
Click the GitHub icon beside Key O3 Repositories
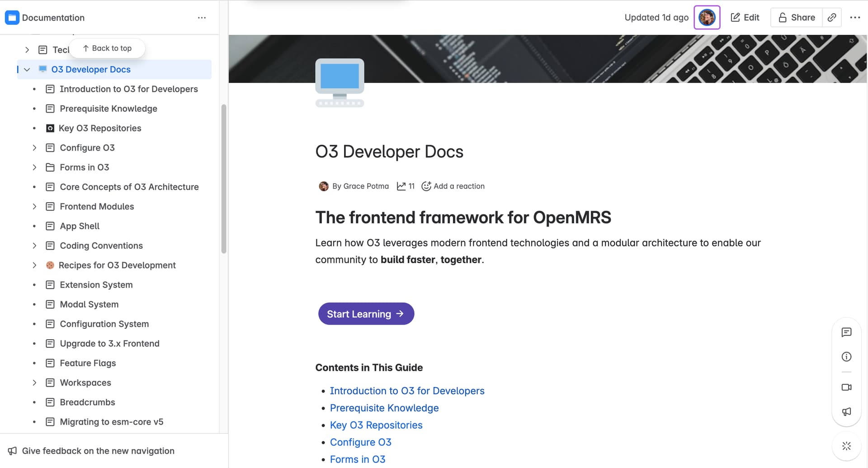pos(50,128)
